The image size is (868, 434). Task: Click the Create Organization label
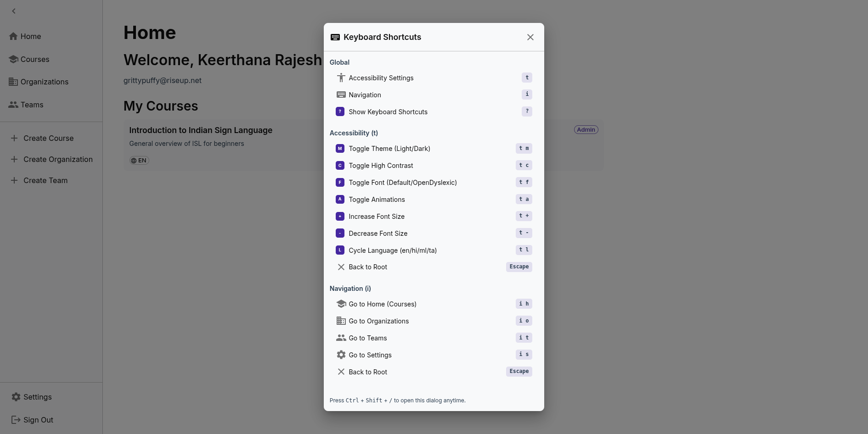tap(58, 159)
